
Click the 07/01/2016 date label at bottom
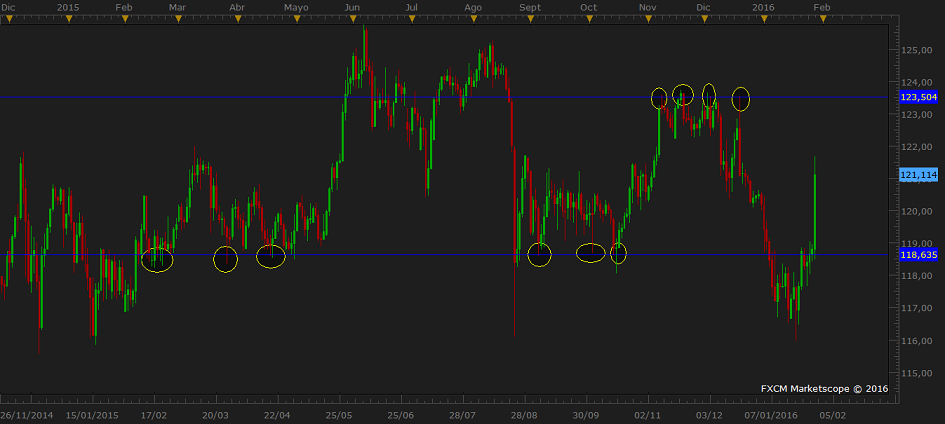(770, 414)
